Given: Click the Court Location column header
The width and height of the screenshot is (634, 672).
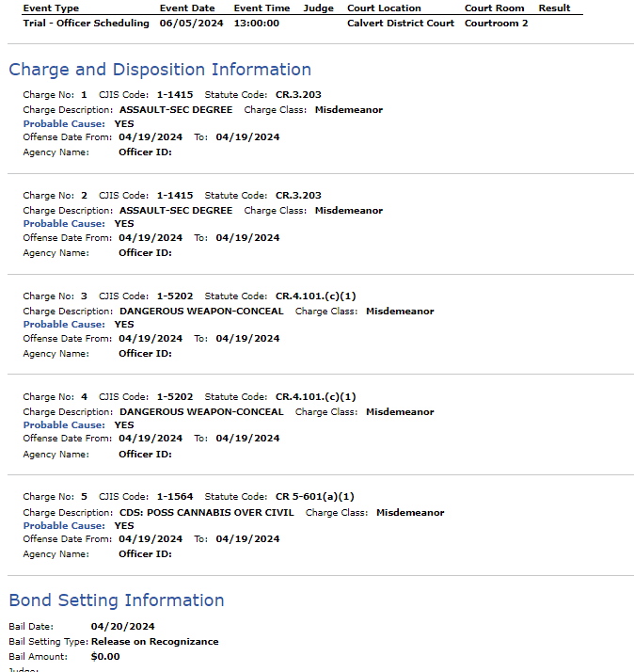Looking at the screenshot, I should pyautogui.click(x=384, y=8).
